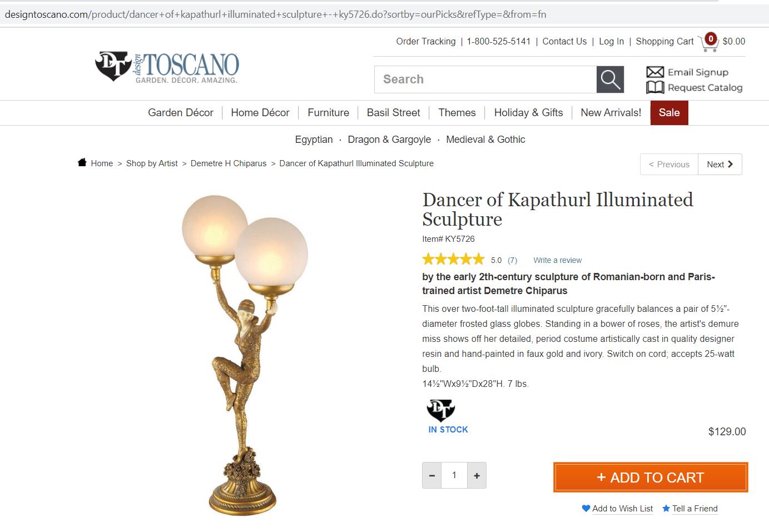This screenshot has height=532, width=769.
Task: Click the Add to Cart button
Action: pyautogui.click(x=651, y=477)
